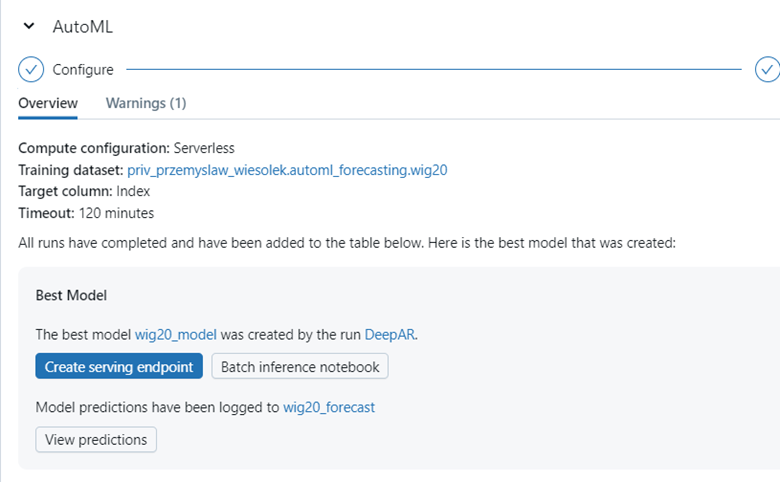The image size is (780, 482).
Task: Click the View predictions button
Action: pos(96,439)
